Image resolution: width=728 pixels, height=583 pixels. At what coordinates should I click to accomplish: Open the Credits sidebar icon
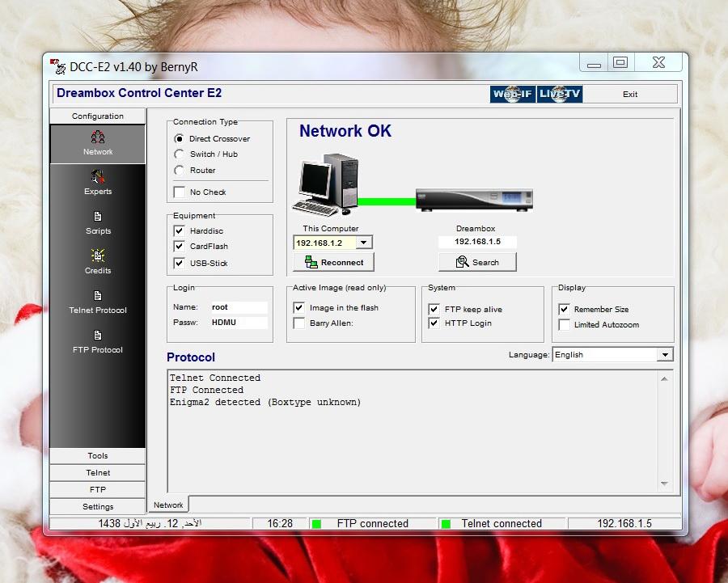pyautogui.click(x=98, y=262)
